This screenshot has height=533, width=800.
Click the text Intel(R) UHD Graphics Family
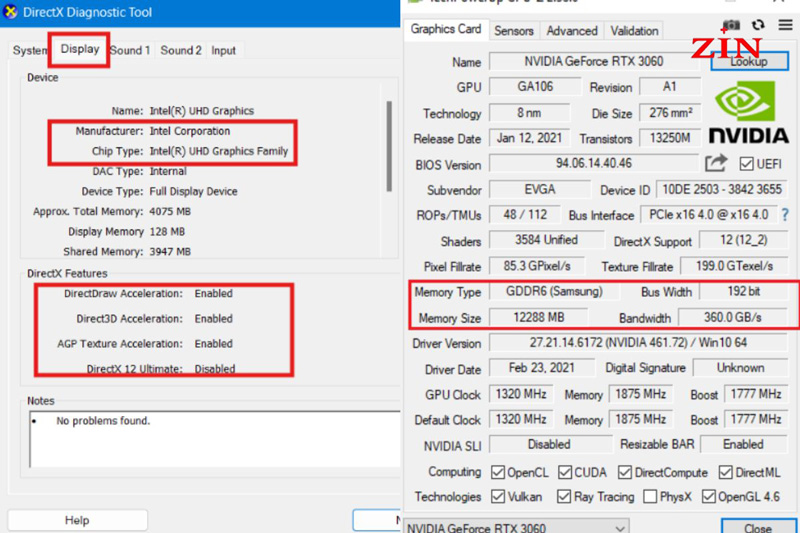[x=219, y=151]
